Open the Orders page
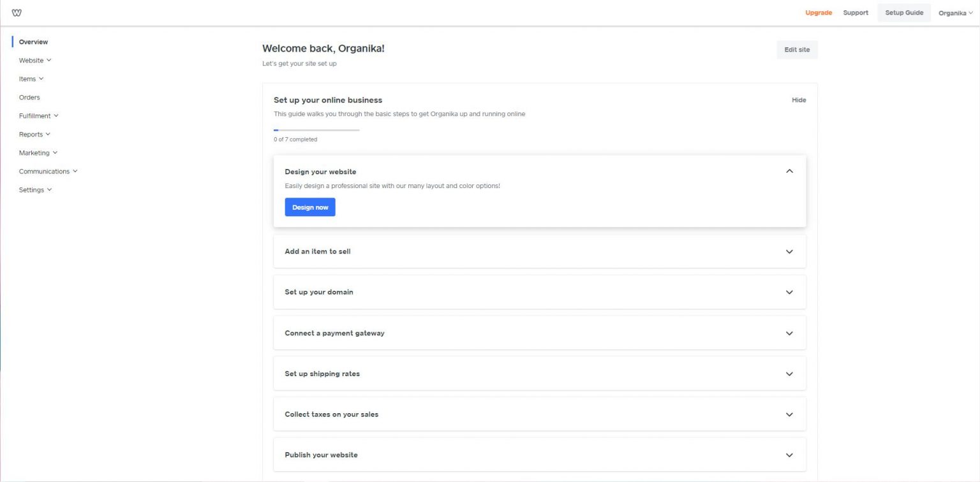Viewport: 980px width, 482px height. click(x=29, y=97)
